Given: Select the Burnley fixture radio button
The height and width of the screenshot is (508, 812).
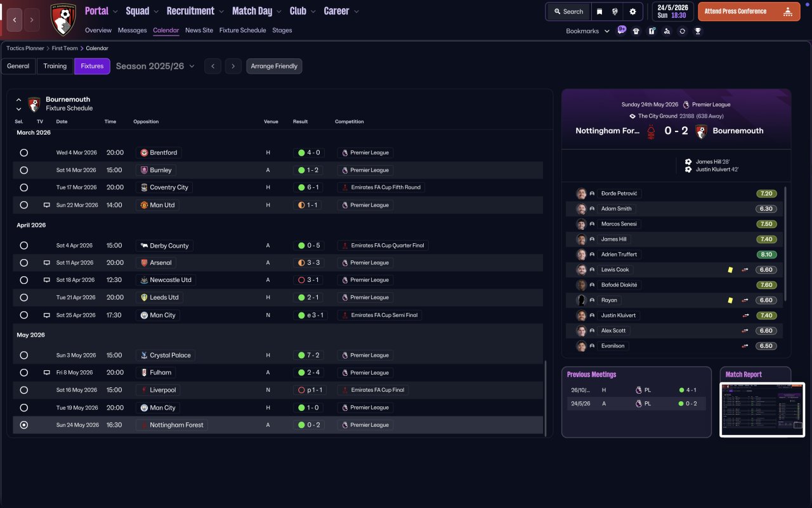Looking at the screenshot, I should (x=24, y=170).
